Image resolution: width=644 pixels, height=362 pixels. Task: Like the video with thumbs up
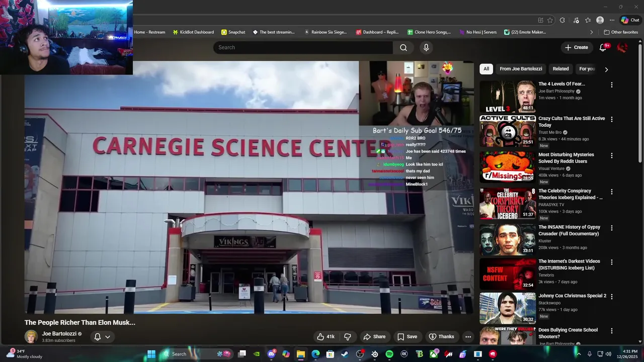click(x=326, y=336)
